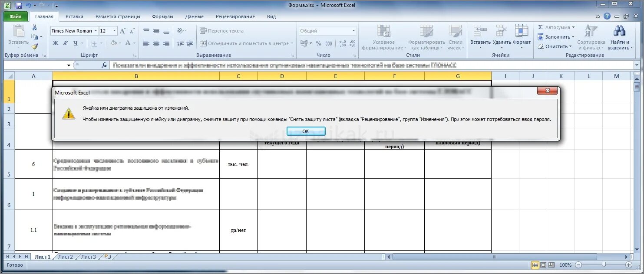Screen dimensions: 644x274
Task: Click the Вставить clipboard paste icon
Action: click(18, 32)
